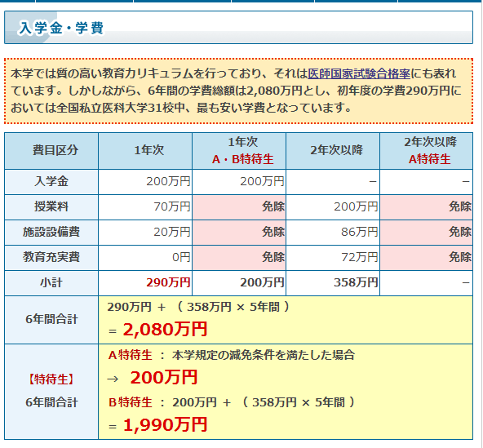The height and width of the screenshot is (448, 483).
Task: Click the large red 200万円 A特待生 total
Action: click(x=163, y=378)
